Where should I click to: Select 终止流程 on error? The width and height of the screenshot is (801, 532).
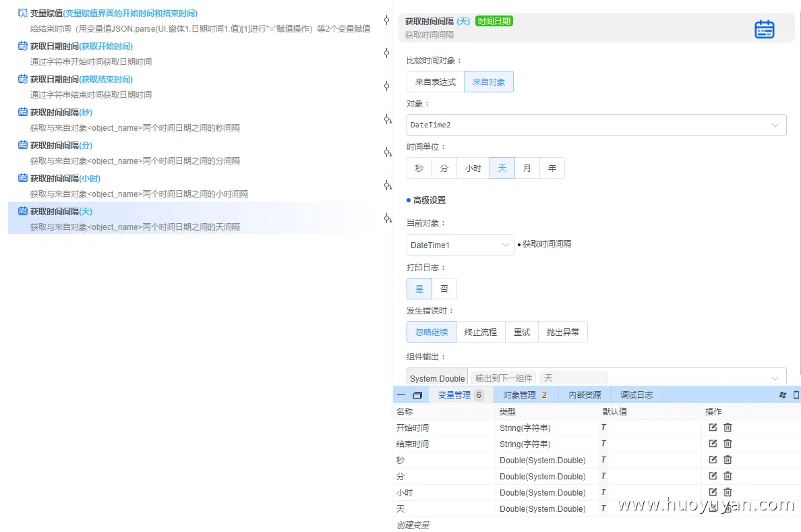[481, 332]
